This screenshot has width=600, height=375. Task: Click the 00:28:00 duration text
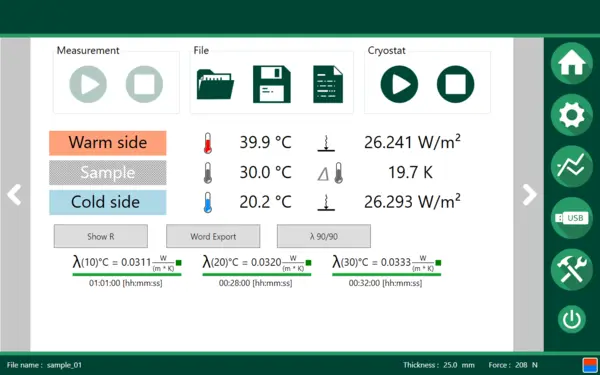(x=255, y=284)
